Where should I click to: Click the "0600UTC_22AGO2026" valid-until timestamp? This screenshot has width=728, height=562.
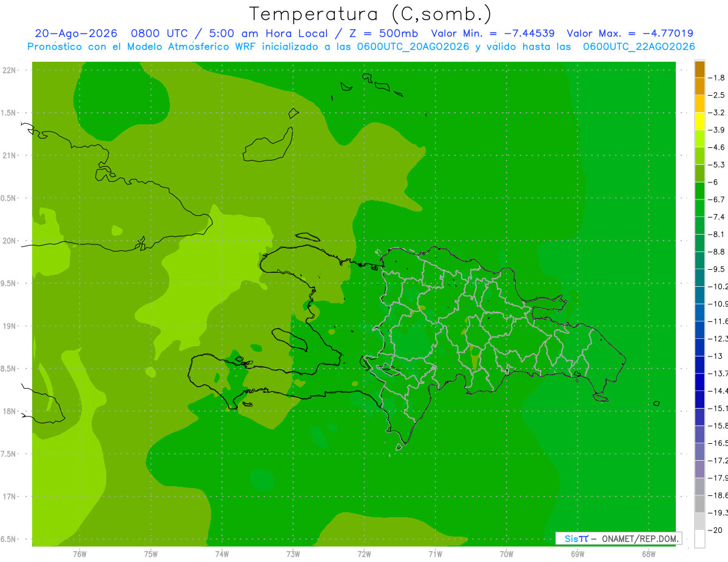(x=639, y=47)
